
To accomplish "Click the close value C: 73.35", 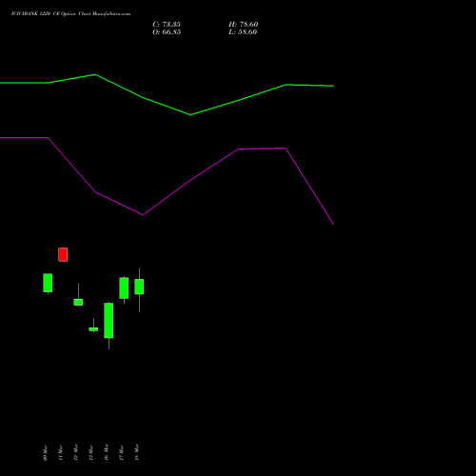I will [167, 25].
